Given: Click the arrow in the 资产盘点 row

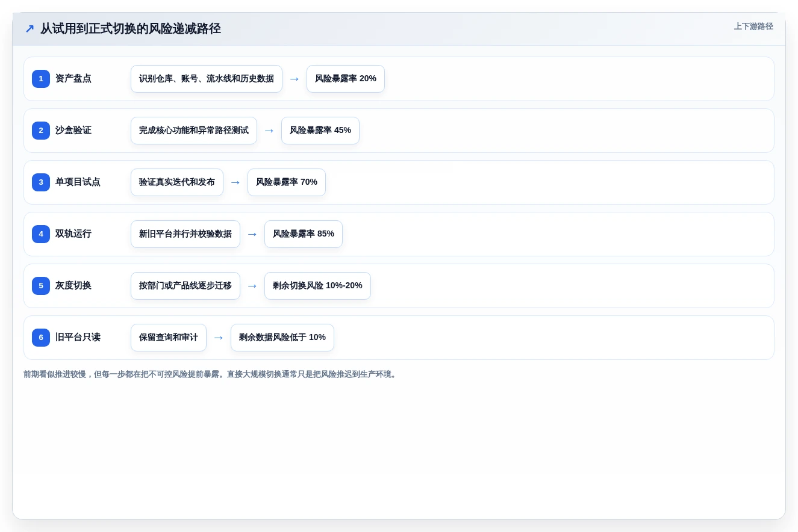Looking at the screenshot, I should [295, 79].
